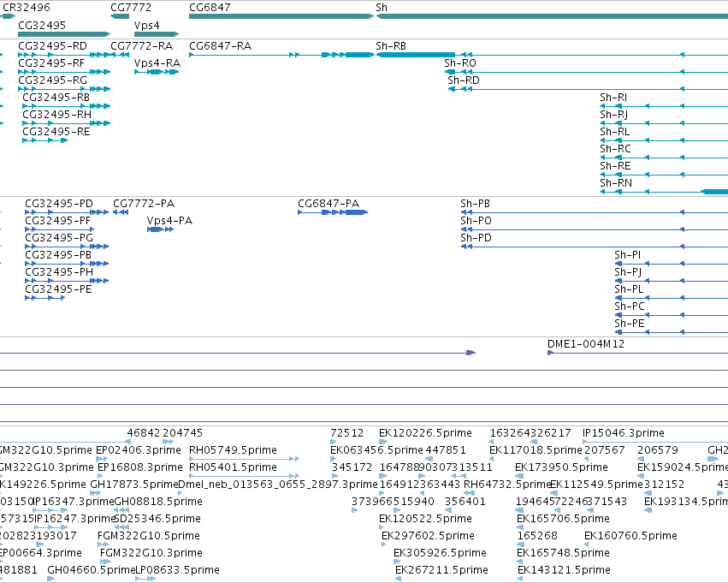This screenshot has height=583, width=728.
Task: Select the DME1-004M12 clone label
Action: tap(586, 344)
